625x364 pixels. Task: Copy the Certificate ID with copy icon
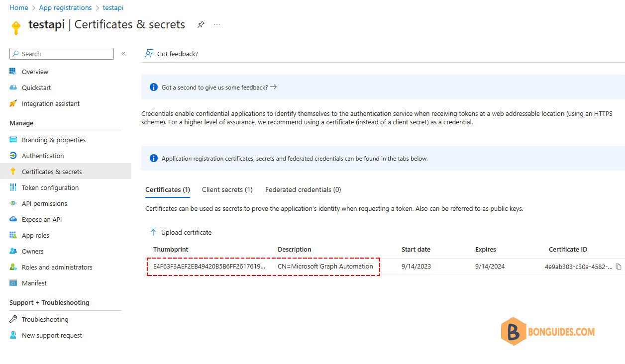(619, 267)
